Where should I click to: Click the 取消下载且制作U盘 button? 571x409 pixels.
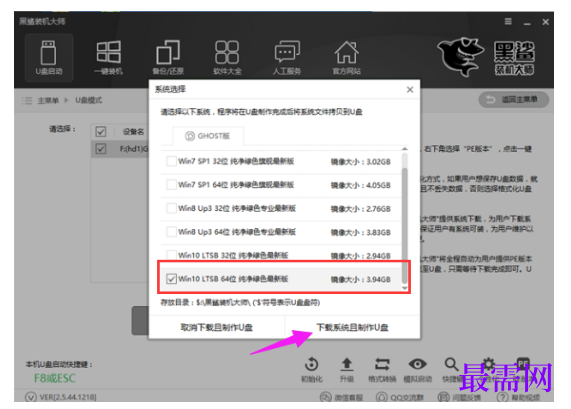217,327
